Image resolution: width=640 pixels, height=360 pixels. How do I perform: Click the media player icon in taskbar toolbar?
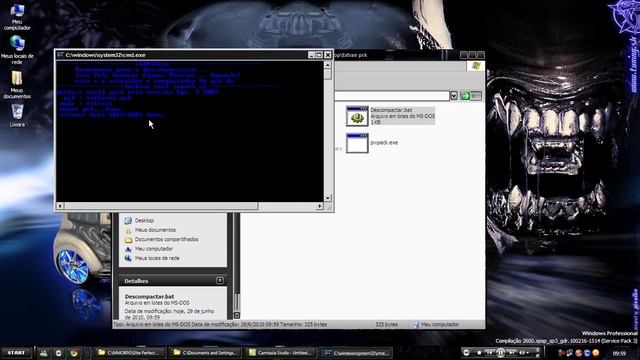click(x=467, y=353)
